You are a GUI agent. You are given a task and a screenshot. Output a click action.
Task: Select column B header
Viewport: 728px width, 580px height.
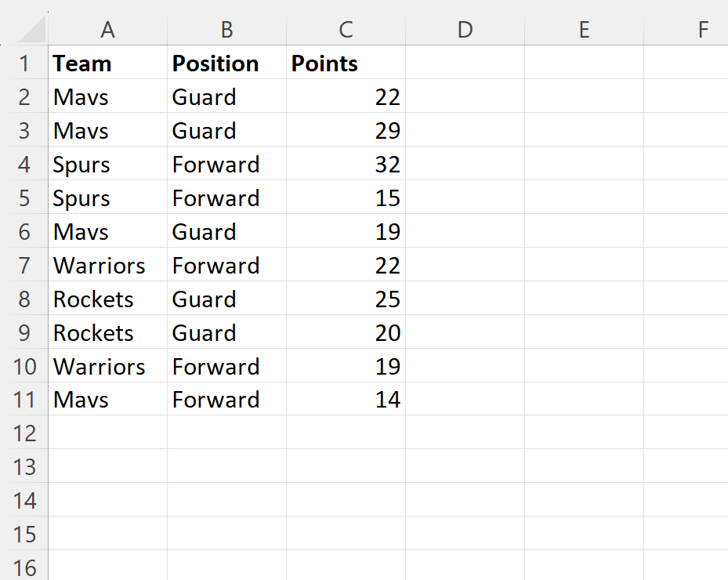coord(226,30)
